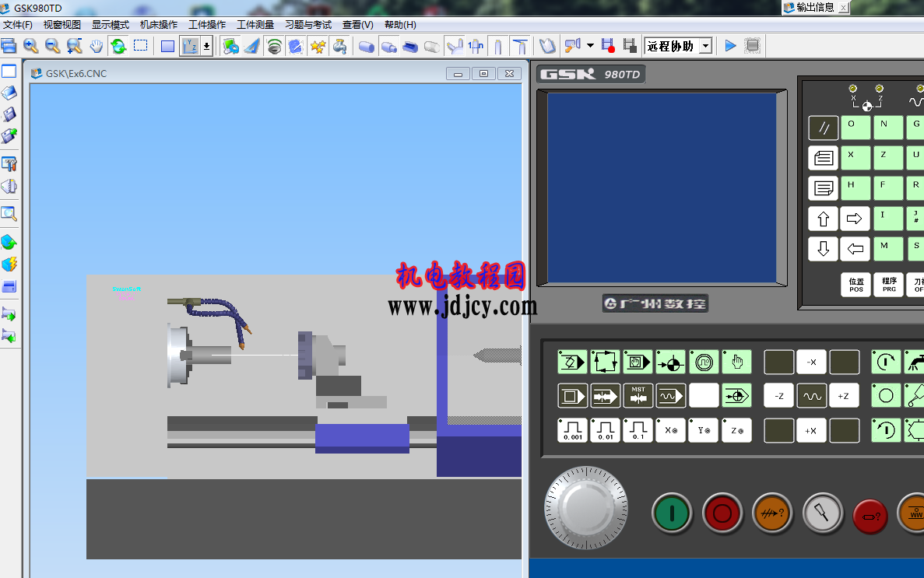
Task: Toggle dry run wave-arrow key
Action: click(671, 396)
